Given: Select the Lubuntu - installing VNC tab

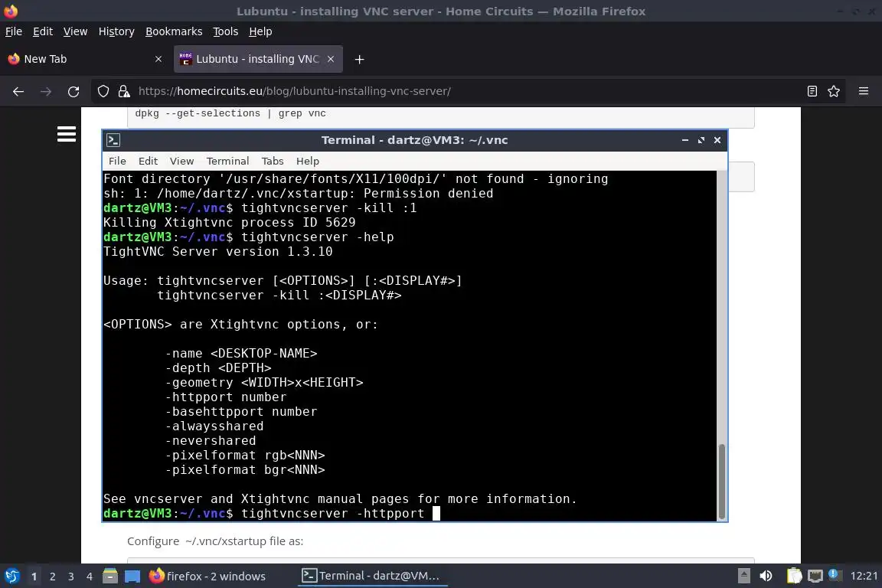Looking at the screenshot, I should point(258,59).
